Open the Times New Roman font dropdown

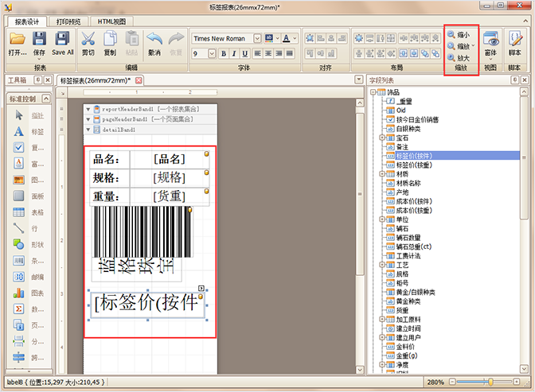click(257, 38)
